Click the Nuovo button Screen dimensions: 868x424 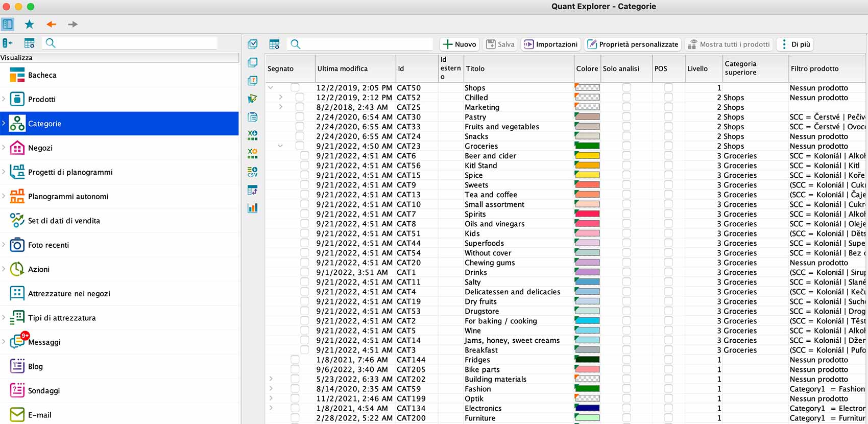click(x=460, y=44)
